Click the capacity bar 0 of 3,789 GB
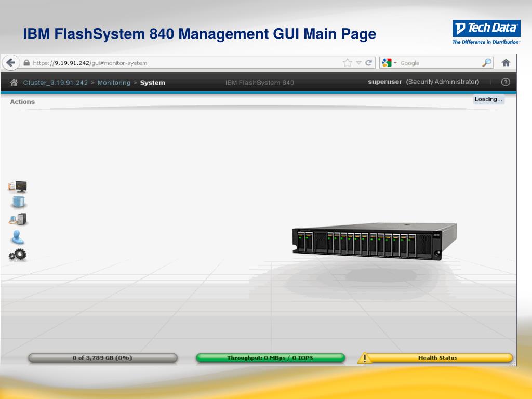 tap(102, 357)
